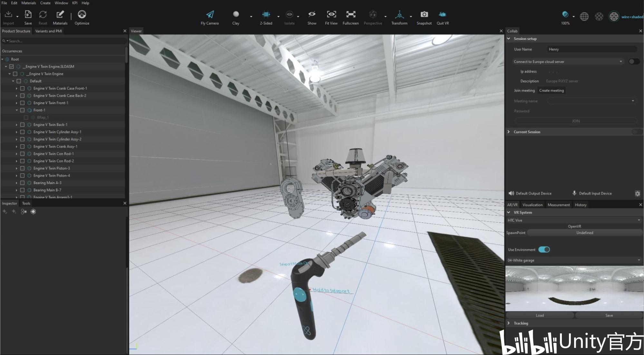This screenshot has height=355, width=644.
Task: Open the File menu
Action: pyautogui.click(x=5, y=3)
